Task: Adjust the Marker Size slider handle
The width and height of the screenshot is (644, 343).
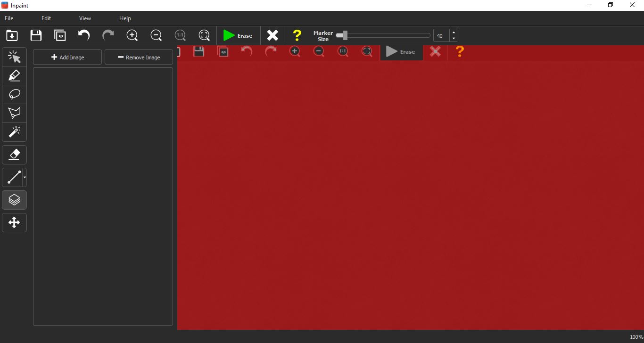Action: click(x=345, y=35)
